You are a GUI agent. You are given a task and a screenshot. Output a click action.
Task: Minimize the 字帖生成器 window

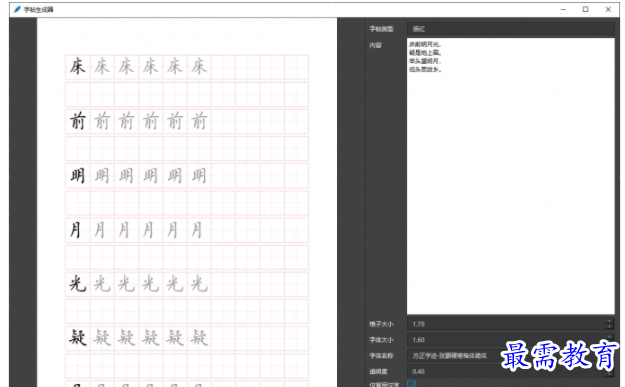click(563, 9)
